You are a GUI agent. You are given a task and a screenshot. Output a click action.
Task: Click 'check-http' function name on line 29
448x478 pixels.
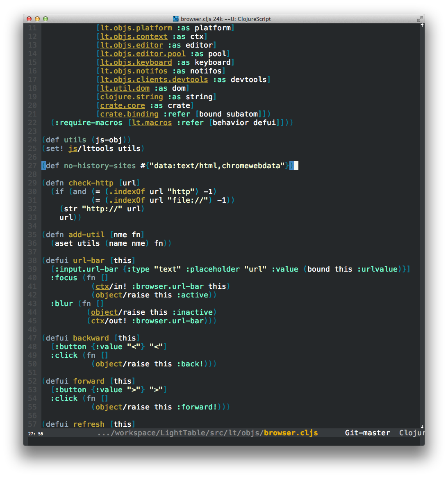91,183
